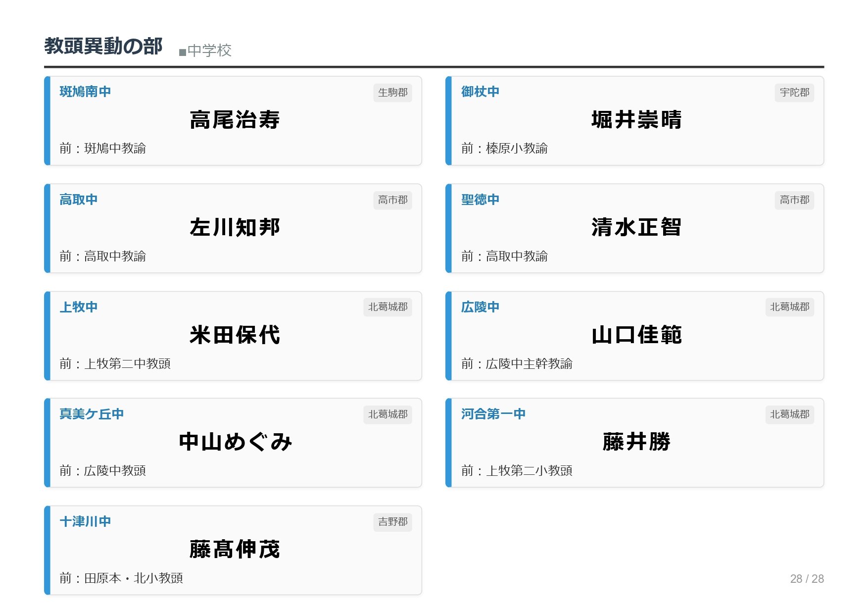Click the text 前：広陵中主幹教諭
Screen dimensions: 868x614
click(517, 364)
